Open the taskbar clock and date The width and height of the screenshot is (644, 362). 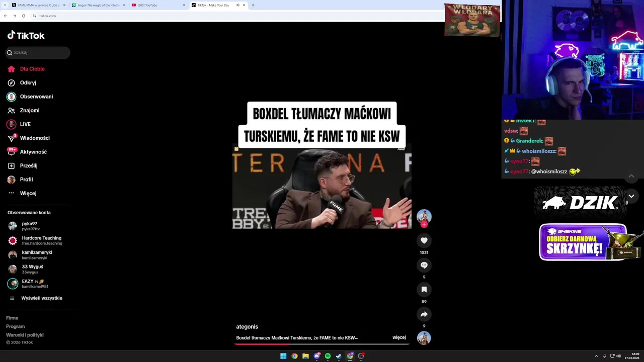633,356
